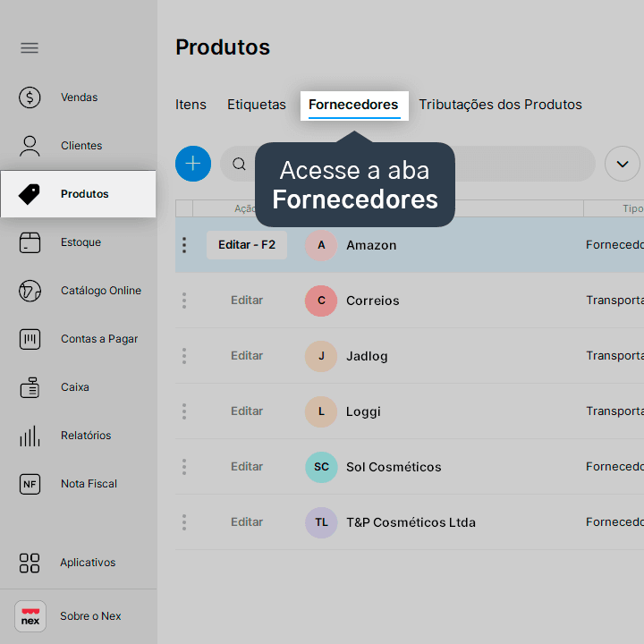Screen dimensions: 644x644
Task: Open Sobre o Nex link
Action: tap(90, 616)
